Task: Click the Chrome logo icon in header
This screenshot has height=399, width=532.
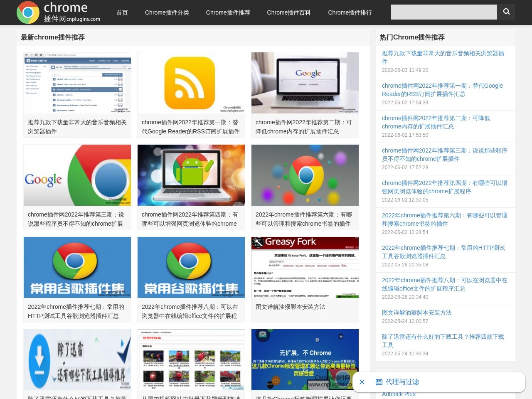Action: tap(28, 12)
